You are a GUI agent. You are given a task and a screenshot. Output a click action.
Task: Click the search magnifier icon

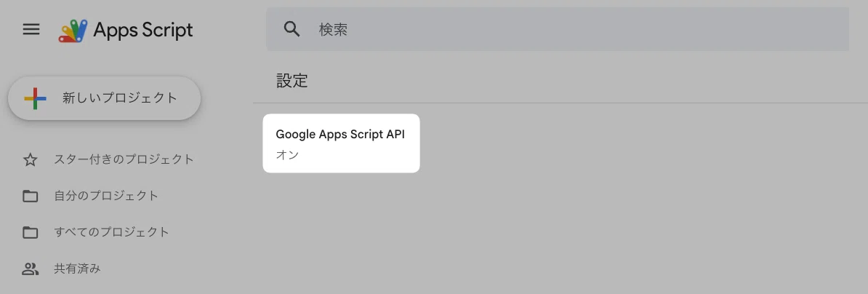tap(292, 29)
